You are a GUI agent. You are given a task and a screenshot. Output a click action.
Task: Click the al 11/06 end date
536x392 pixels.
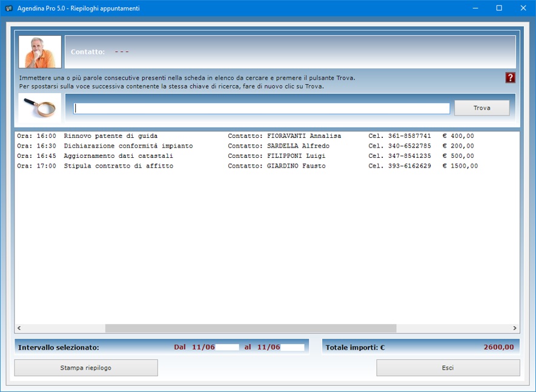pos(262,347)
